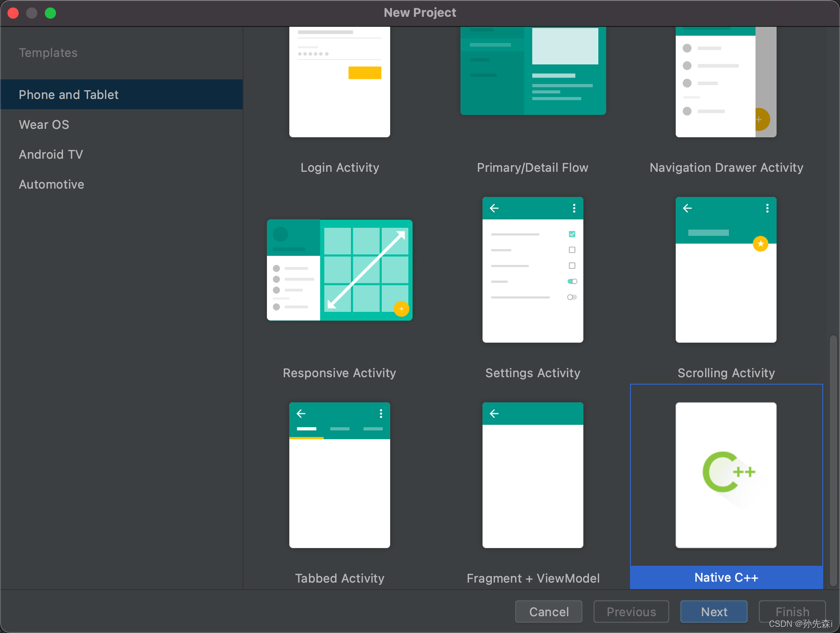The image size is (840, 633).
Task: Select the Navigation Drawer Activity template thumbnail
Action: coord(726,82)
